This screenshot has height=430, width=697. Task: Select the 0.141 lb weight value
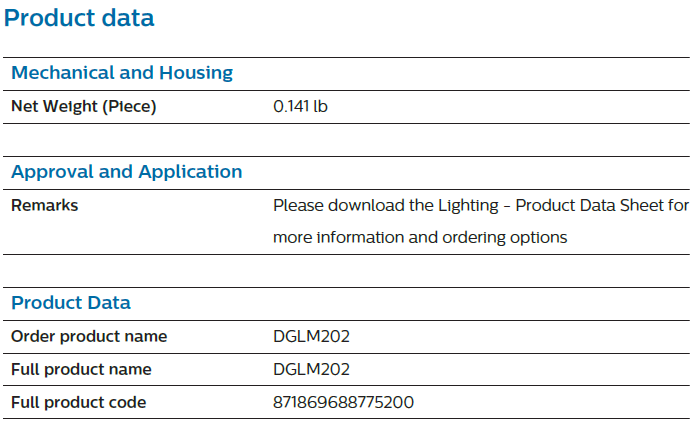(x=300, y=106)
